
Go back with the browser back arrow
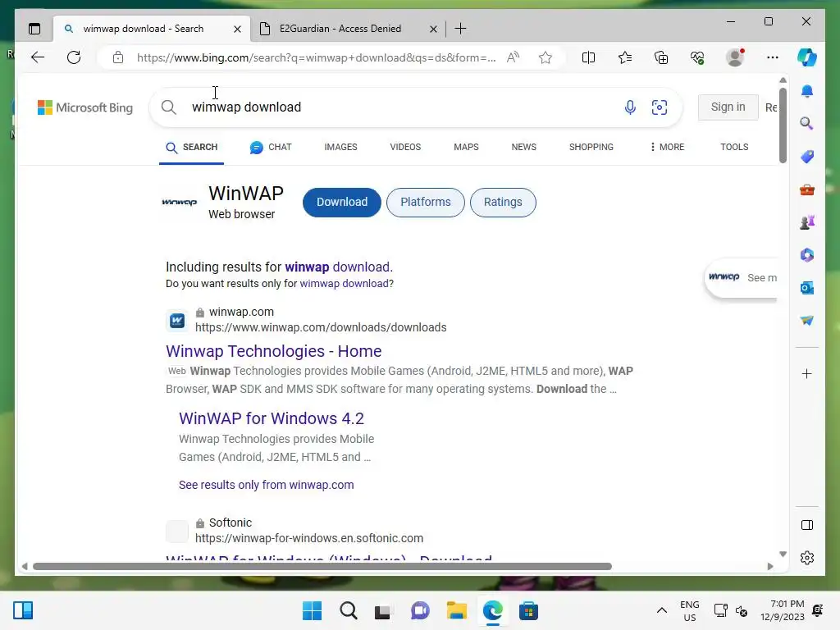pos(38,57)
